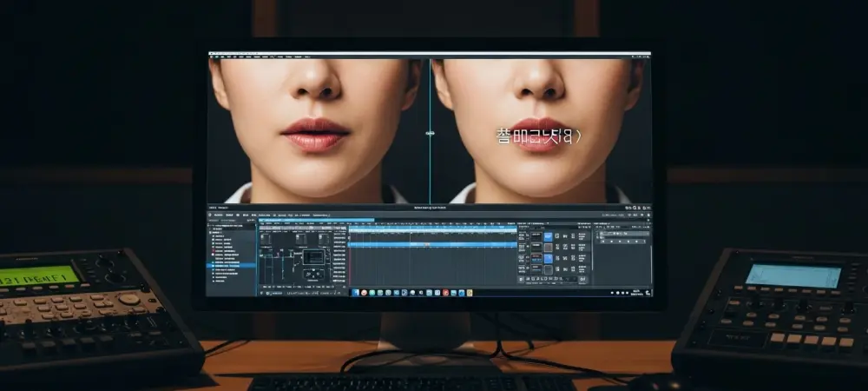Open the first blue app icon in the taskbar
This screenshot has height=391, width=868.
tap(355, 293)
